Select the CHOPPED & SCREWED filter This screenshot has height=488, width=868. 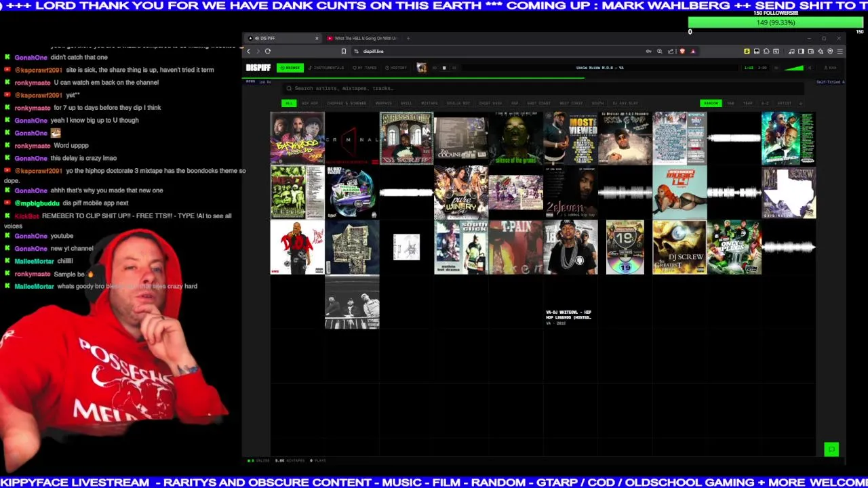[347, 103]
